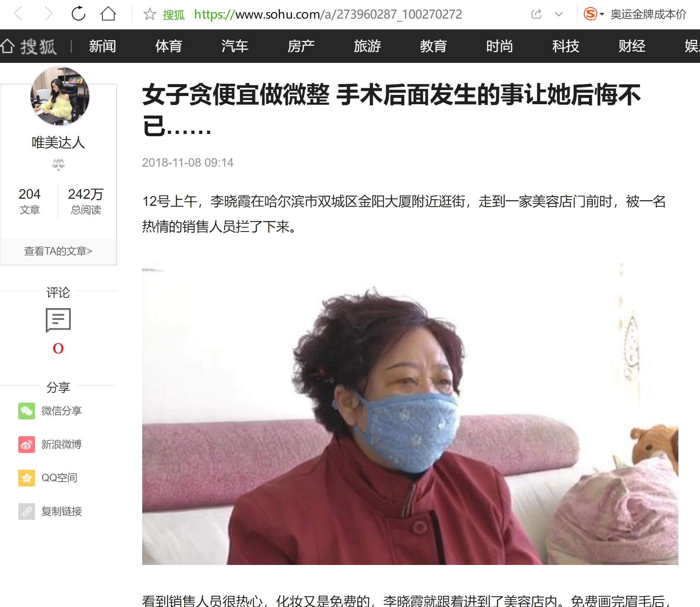Screen dimensions: 700x607
Task: Go to the browser home page icon
Action: pyautogui.click(x=108, y=14)
